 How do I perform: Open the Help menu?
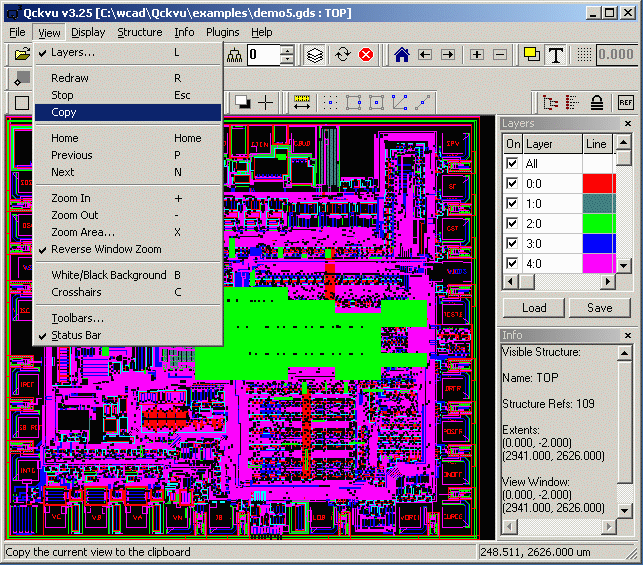(262, 32)
